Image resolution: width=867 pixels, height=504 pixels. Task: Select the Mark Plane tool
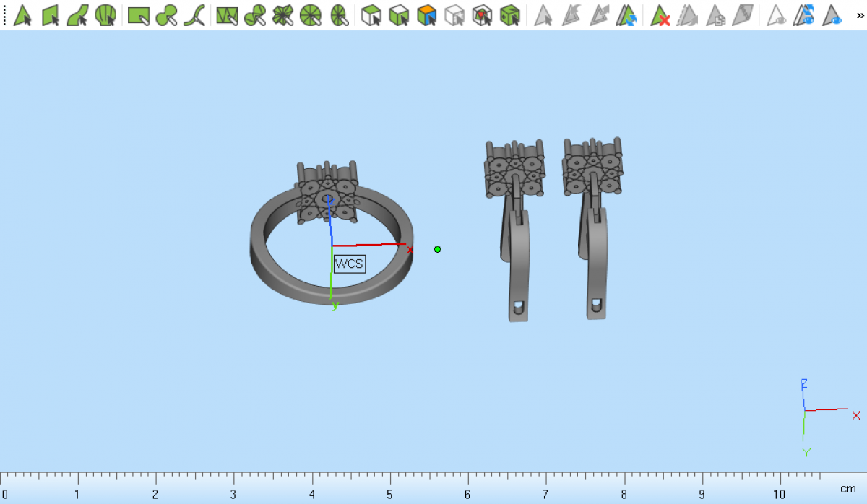(51, 15)
